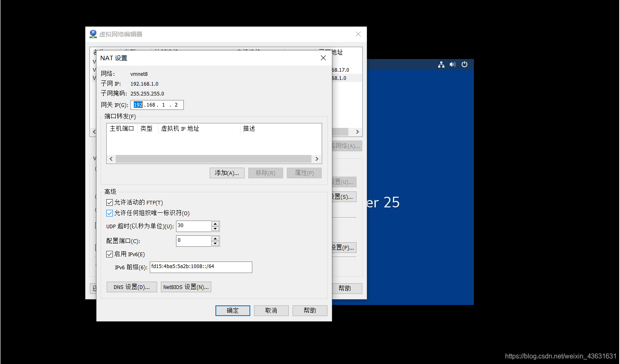Open NetBIOS 设置(N)... dialog

click(186, 287)
